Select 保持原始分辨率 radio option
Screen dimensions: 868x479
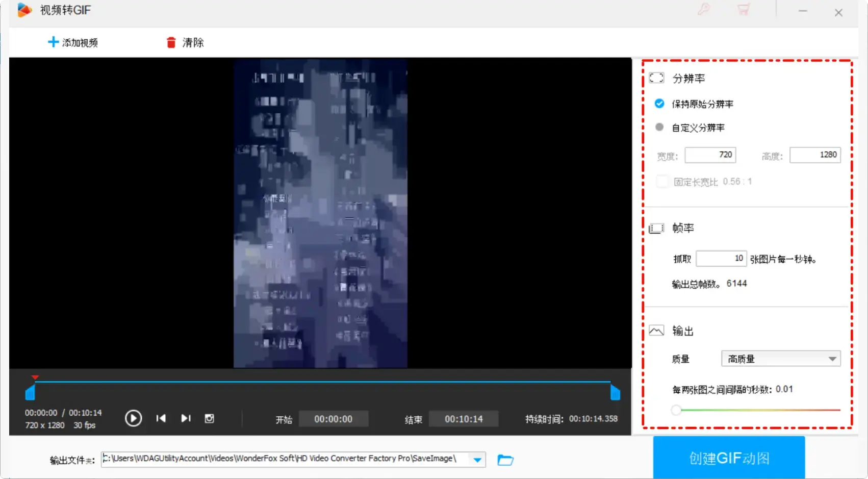(659, 104)
